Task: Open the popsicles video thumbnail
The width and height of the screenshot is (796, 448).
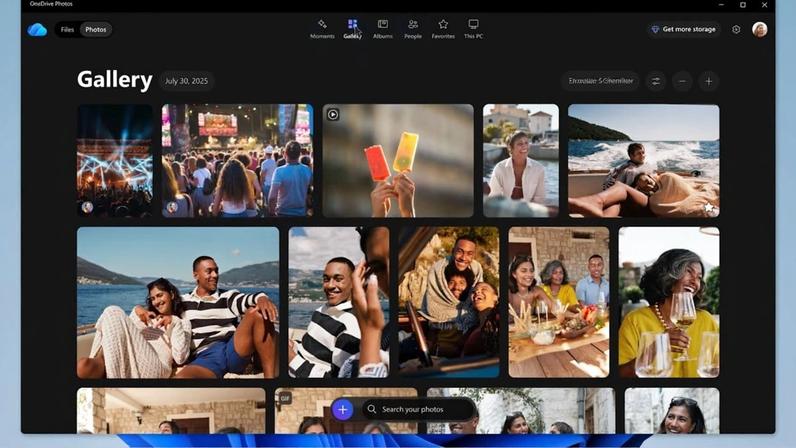Action: 398,161
